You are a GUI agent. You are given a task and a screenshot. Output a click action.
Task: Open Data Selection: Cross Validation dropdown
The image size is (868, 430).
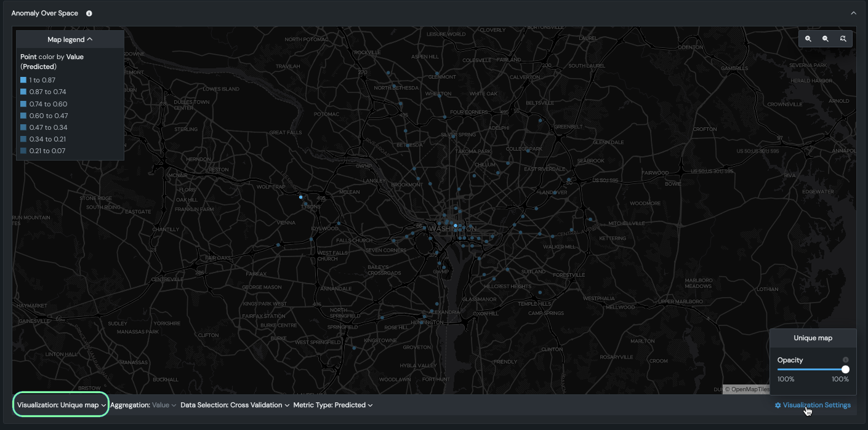(x=235, y=405)
